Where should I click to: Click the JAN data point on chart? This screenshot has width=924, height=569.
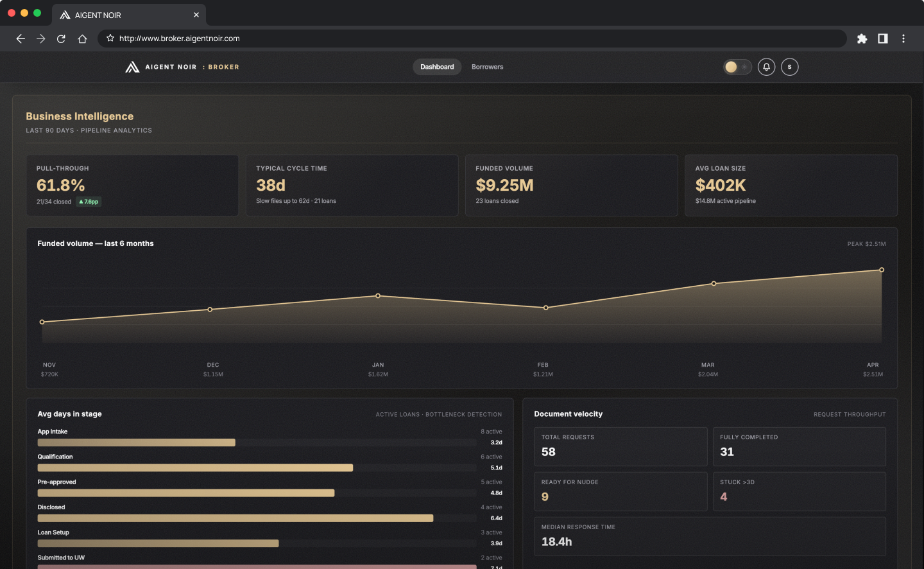tap(378, 296)
